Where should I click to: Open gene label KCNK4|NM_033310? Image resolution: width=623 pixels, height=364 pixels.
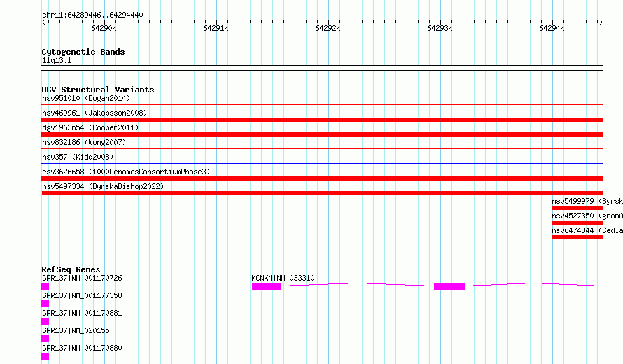(x=283, y=278)
